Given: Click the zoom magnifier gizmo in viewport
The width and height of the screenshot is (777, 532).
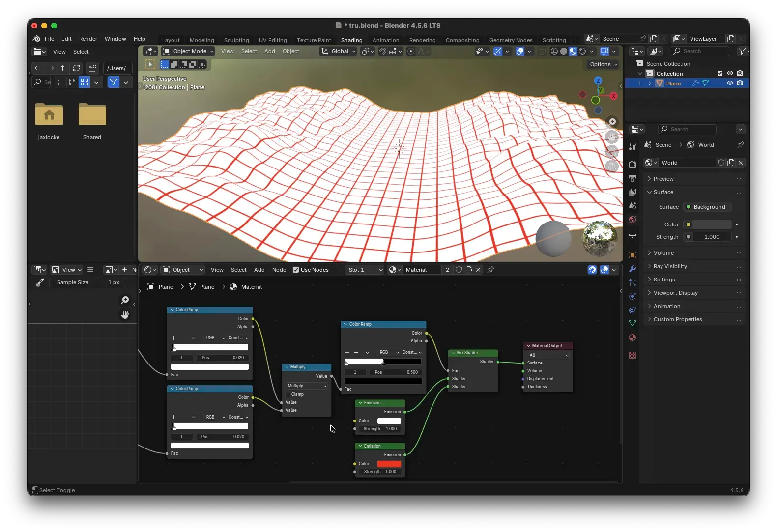Looking at the screenshot, I should [x=612, y=122].
